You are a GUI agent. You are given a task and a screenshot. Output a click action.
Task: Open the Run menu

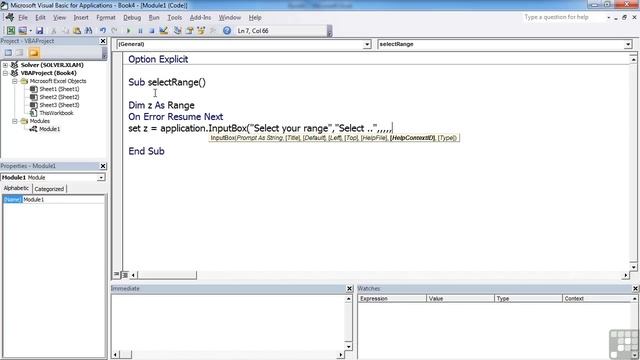[x=154, y=18]
